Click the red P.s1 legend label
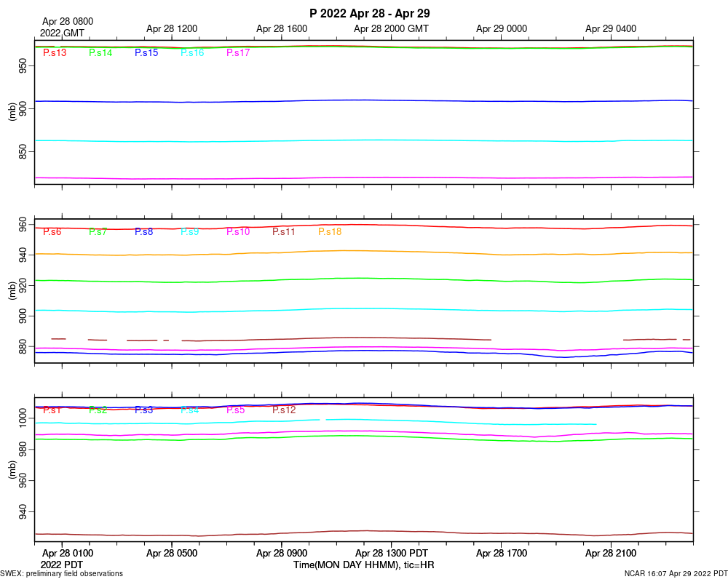 pos(52,410)
